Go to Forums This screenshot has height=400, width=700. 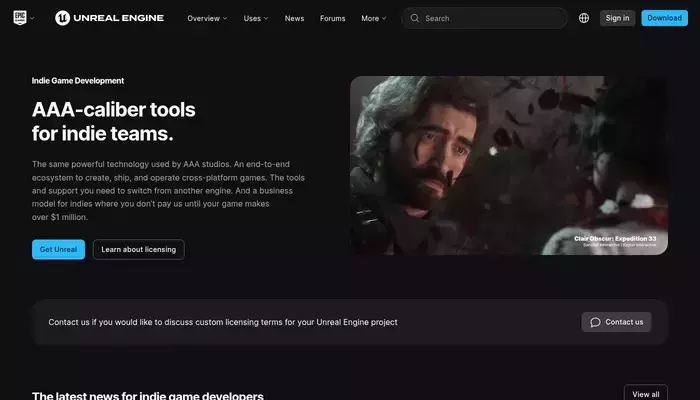[333, 18]
